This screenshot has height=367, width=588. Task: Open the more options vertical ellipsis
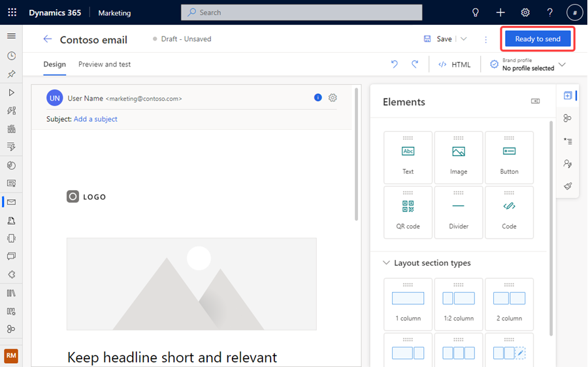tap(485, 39)
